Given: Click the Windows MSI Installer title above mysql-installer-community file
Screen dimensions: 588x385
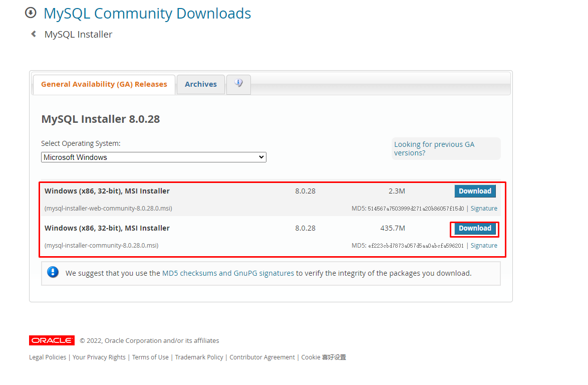Looking at the screenshot, I should click(107, 228).
